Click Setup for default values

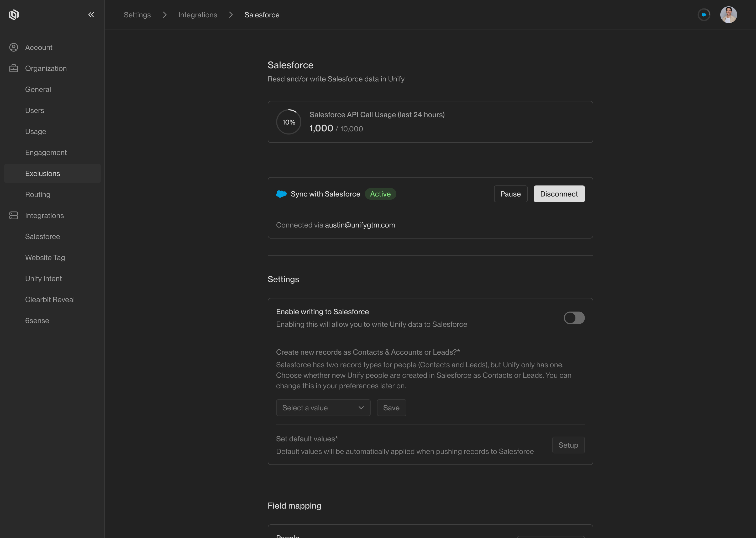(568, 445)
